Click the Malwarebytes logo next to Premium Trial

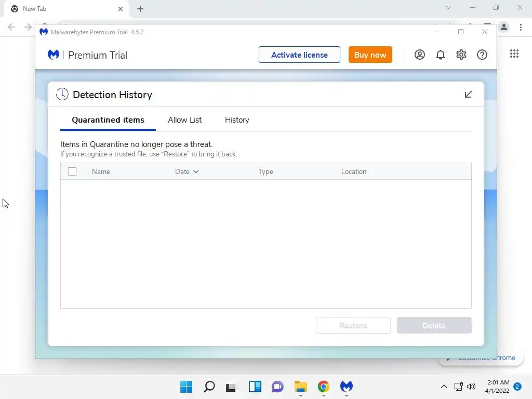coord(54,55)
